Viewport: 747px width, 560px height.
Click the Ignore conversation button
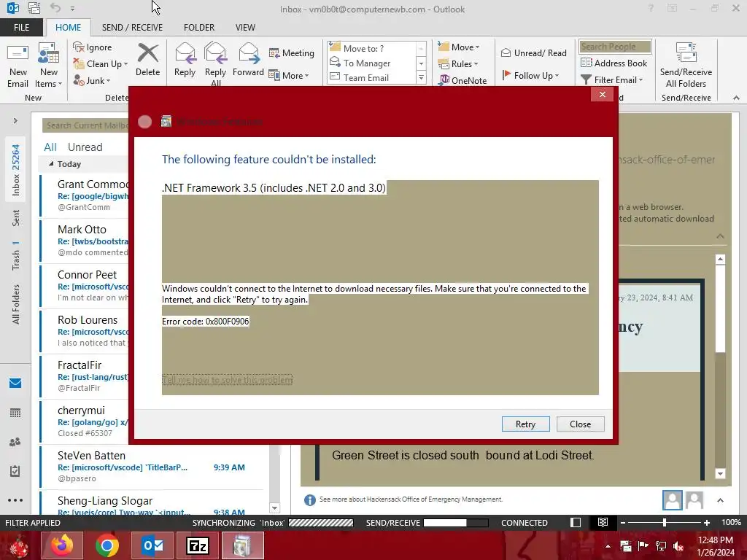pos(93,47)
